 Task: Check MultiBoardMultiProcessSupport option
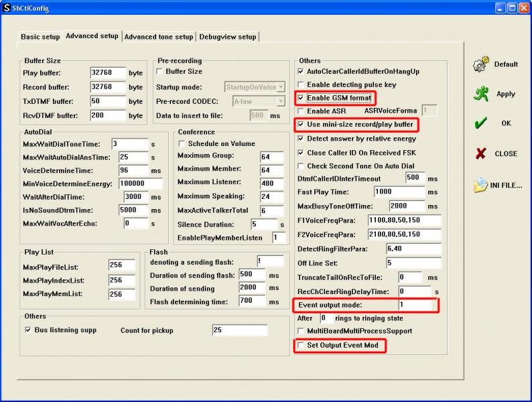[x=300, y=331]
